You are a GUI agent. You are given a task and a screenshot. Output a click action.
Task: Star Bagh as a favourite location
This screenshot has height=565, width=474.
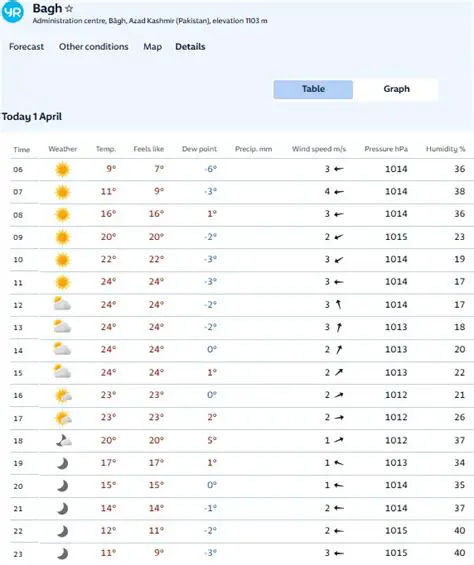[x=69, y=8]
